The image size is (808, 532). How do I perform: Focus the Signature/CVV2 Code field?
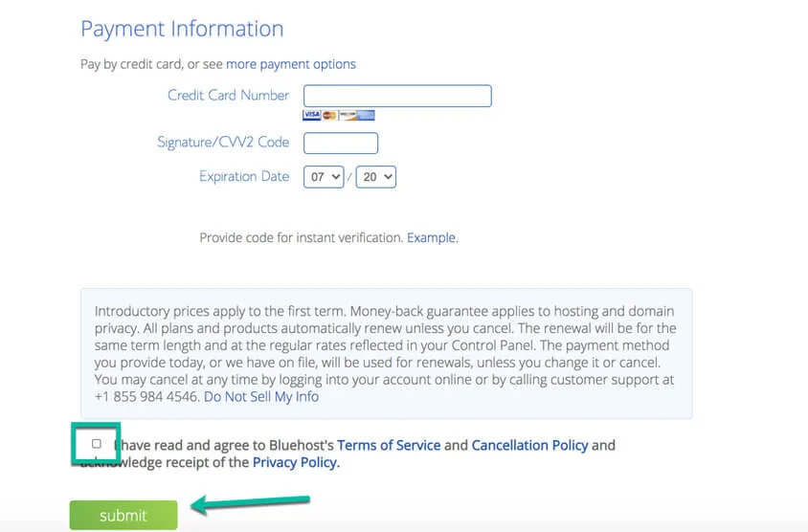tap(341, 144)
